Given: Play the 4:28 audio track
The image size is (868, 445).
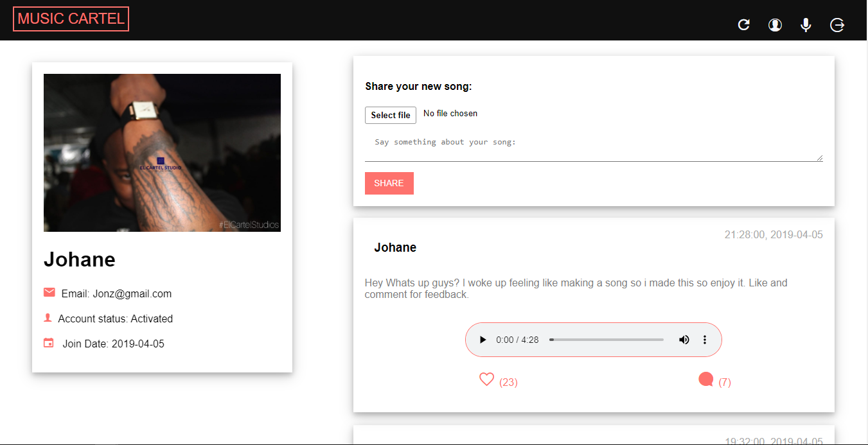Looking at the screenshot, I should pyautogui.click(x=483, y=340).
